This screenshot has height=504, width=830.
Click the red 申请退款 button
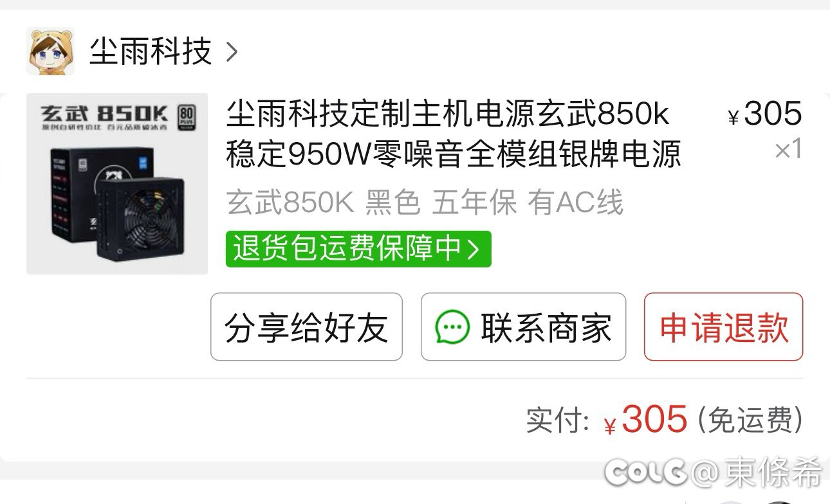pyautogui.click(x=723, y=327)
